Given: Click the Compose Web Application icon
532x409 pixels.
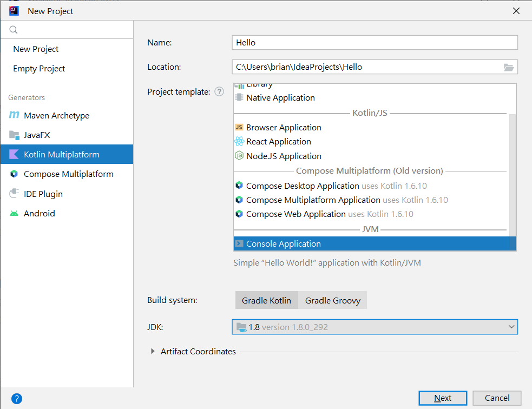Looking at the screenshot, I should coord(239,214).
